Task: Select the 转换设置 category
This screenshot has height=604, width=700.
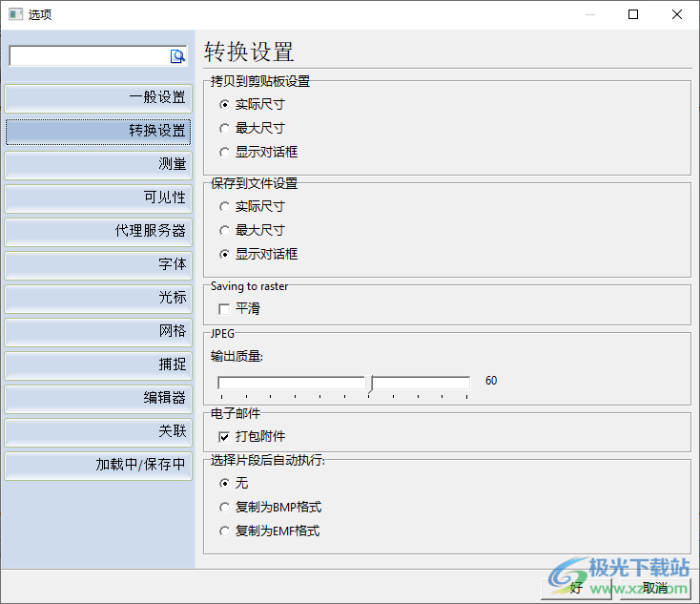Action: click(x=98, y=132)
